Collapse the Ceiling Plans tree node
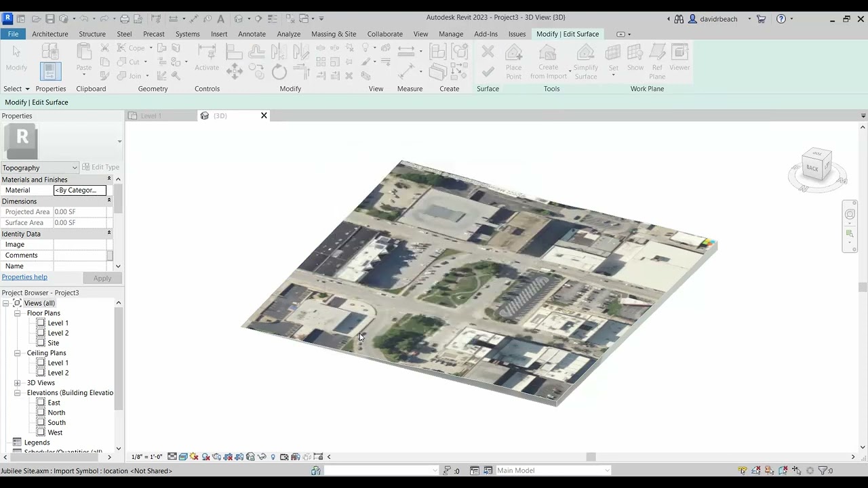Image resolution: width=868 pixels, height=488 pixels. tap(18, 353)
